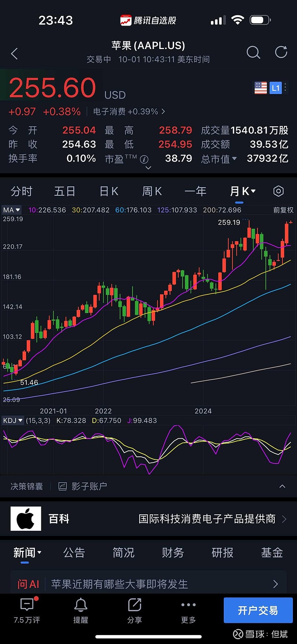Screen dimensions: 297x644
Task: Tap the L1 quote level badge
Action: [x=275, y=88]
